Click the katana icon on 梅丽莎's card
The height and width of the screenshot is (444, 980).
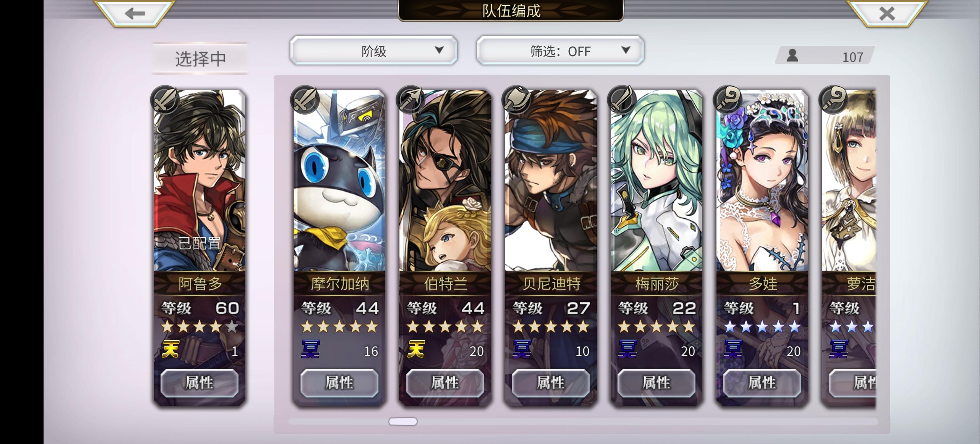[x=622, y=100]
